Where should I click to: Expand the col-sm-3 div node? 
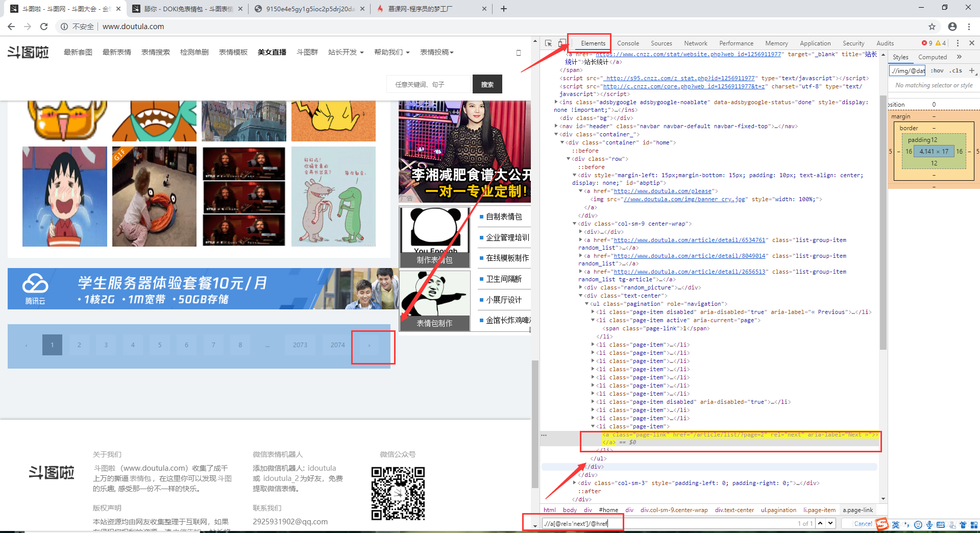(x=574, y=483)
